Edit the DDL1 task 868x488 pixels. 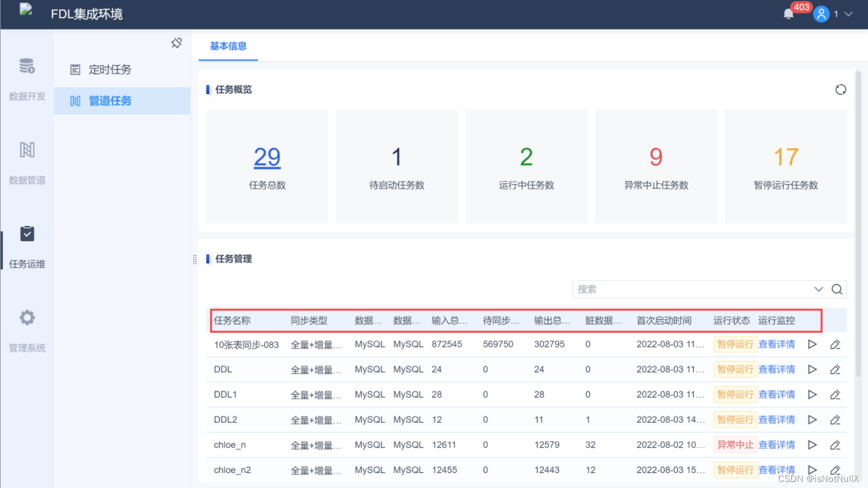pyautogui.click(x=835, y=395)
